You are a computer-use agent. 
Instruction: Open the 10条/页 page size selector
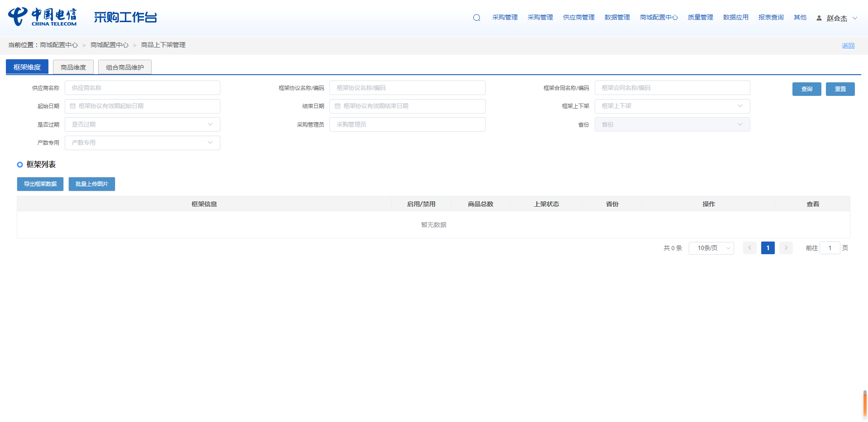click(x=711, y=248)
